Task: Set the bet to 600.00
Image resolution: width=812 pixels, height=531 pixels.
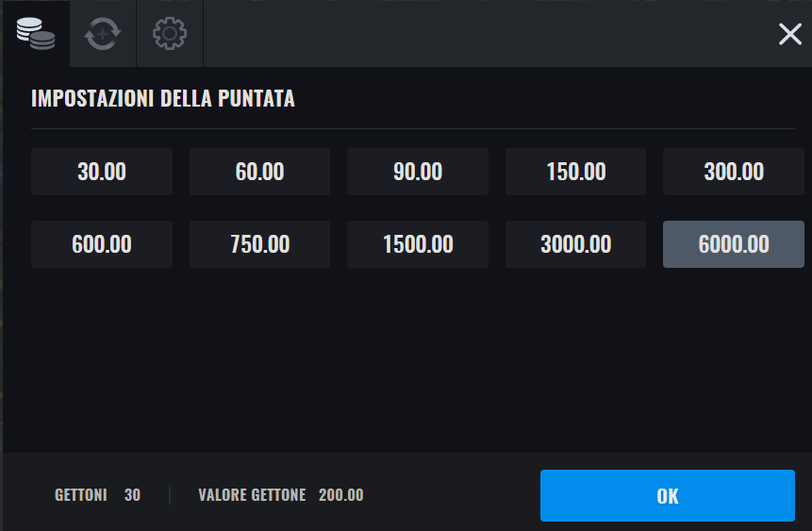Action: [102, 244]
